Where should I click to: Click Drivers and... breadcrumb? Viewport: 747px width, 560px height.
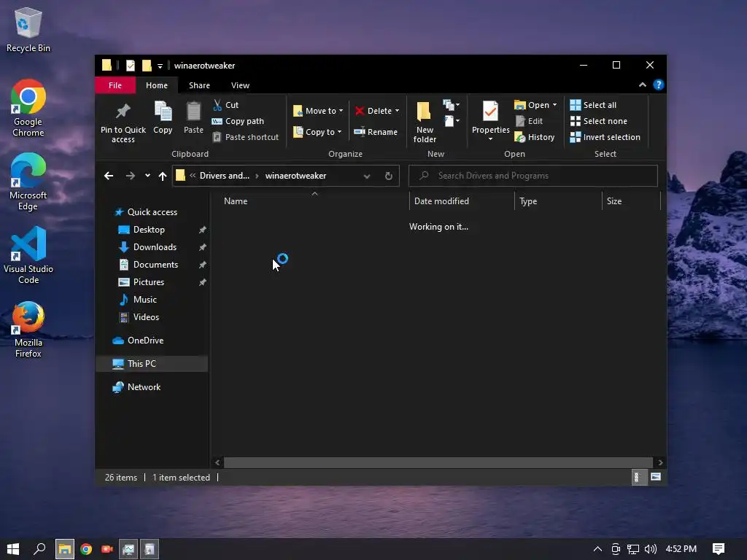(x=225, y=176)
